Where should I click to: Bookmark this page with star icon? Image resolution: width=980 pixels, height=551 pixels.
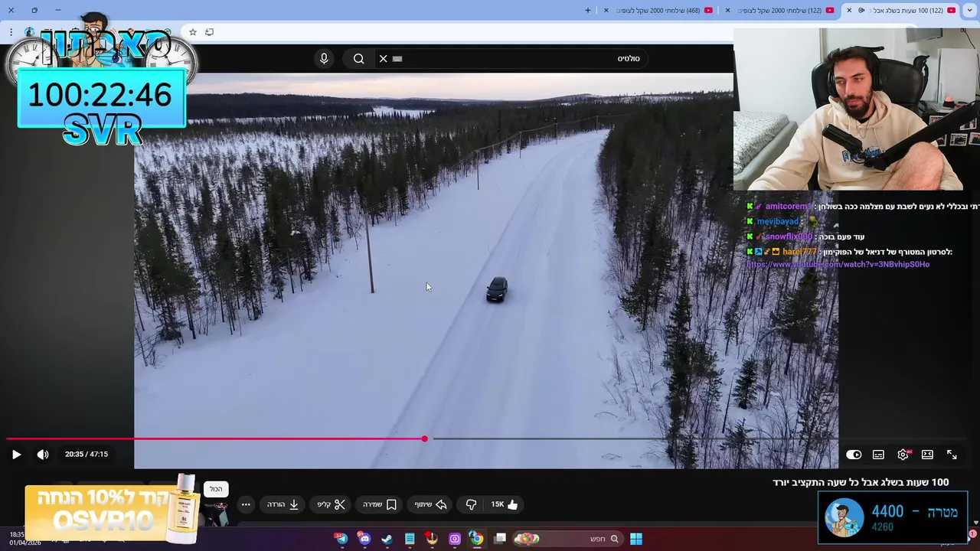point(193,32)
